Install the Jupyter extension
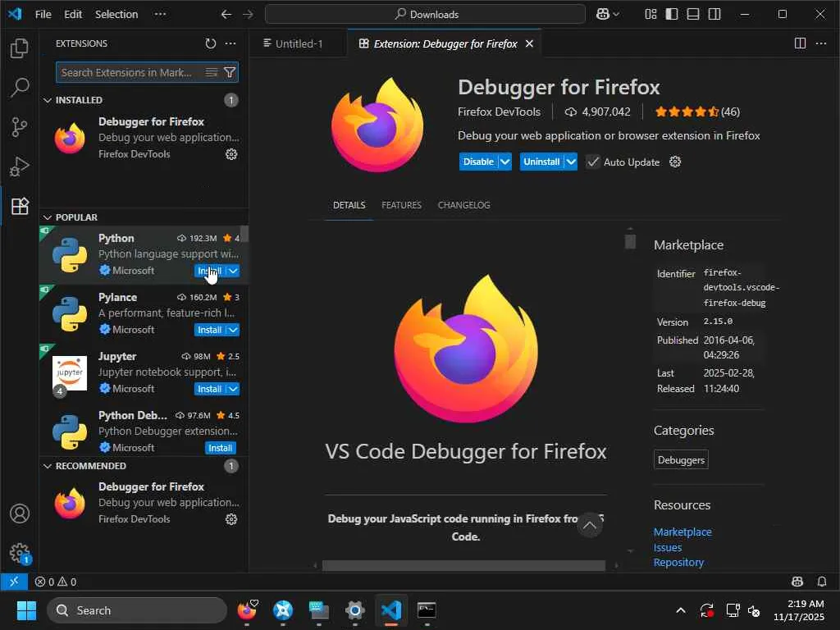The width and height of the screenshot is (840, 630). (x=210, y=389)
